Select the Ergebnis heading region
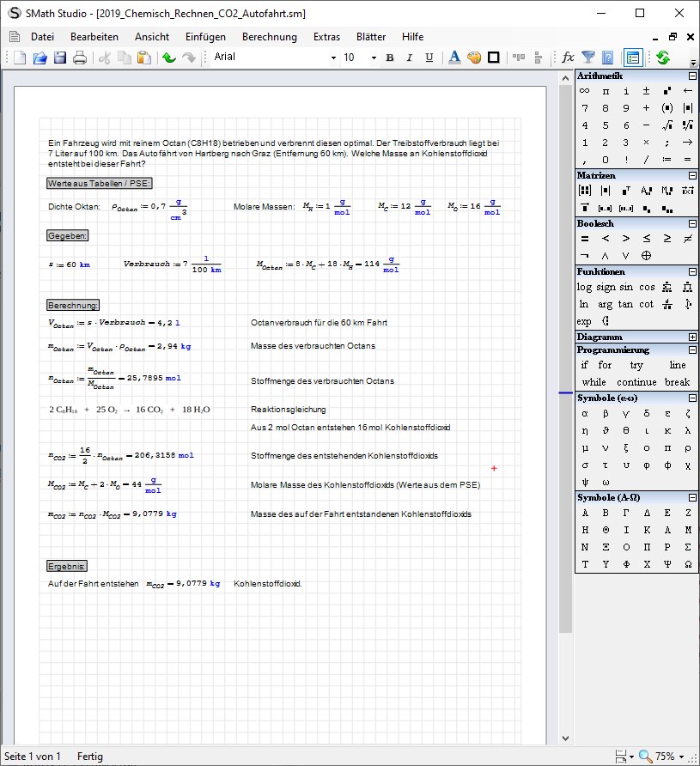 (67, 566)
